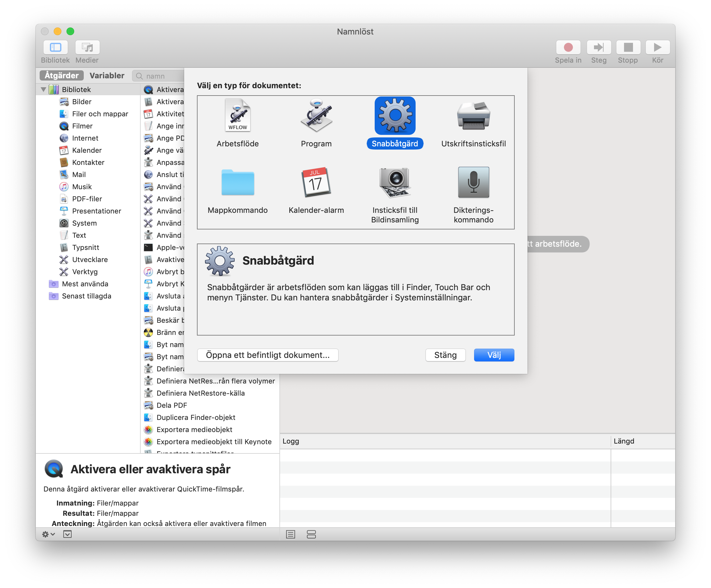The image size is (711, 588).
Task: Collapse the Bibliotek tree disclosure triangle
Action: coord(44,90)
